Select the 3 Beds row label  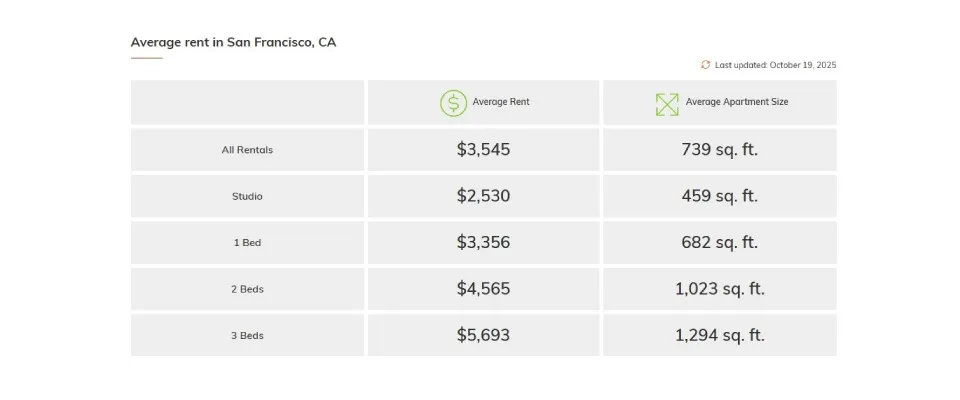[x=247, y=336]
